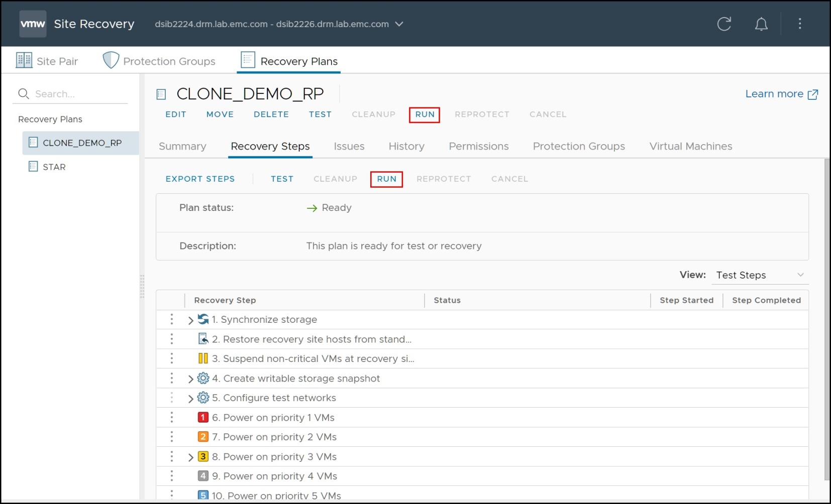Click the orange priority 2 icon
The image size is (831, 504).
[x=203, y=437]
